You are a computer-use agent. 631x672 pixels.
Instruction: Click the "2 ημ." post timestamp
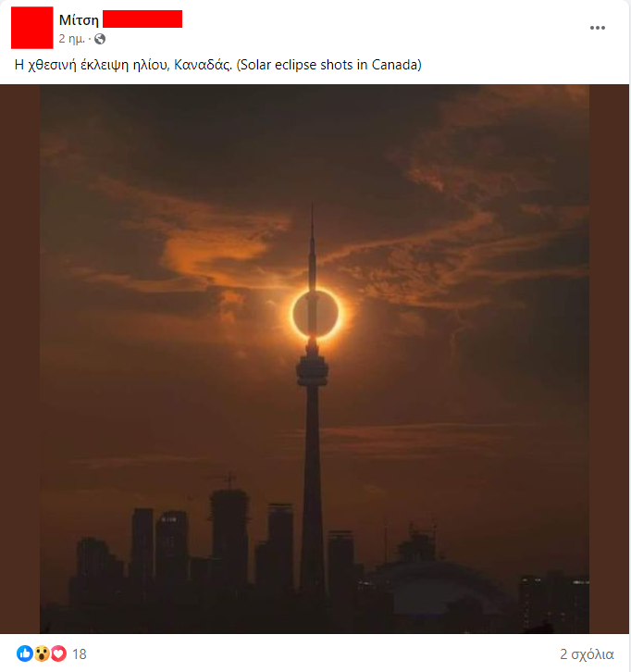(x=71, y=39)
